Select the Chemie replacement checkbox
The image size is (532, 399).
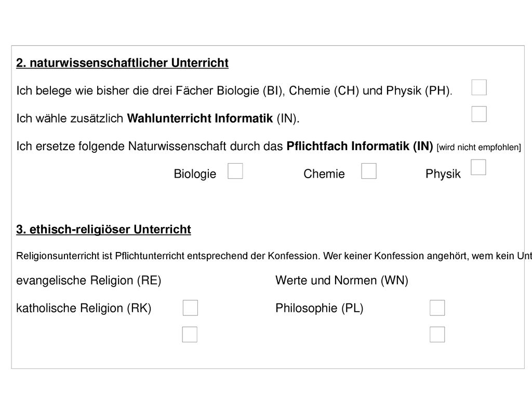tap(369, 171)
